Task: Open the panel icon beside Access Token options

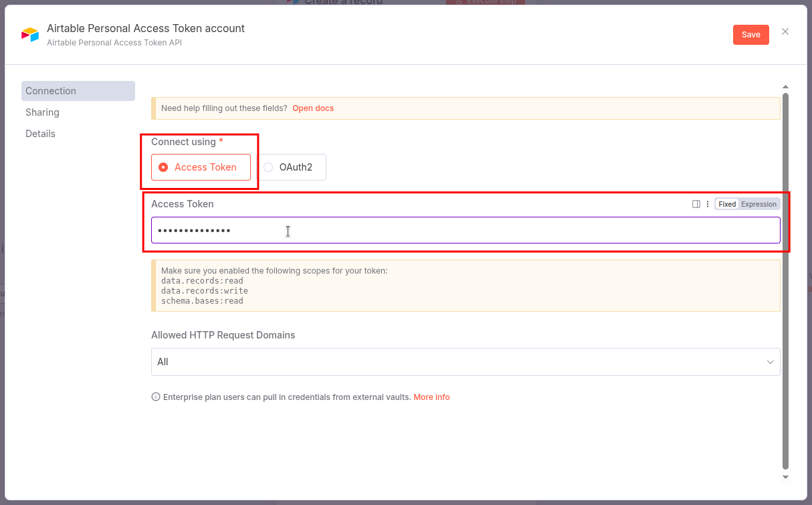Action: point(696,204)
